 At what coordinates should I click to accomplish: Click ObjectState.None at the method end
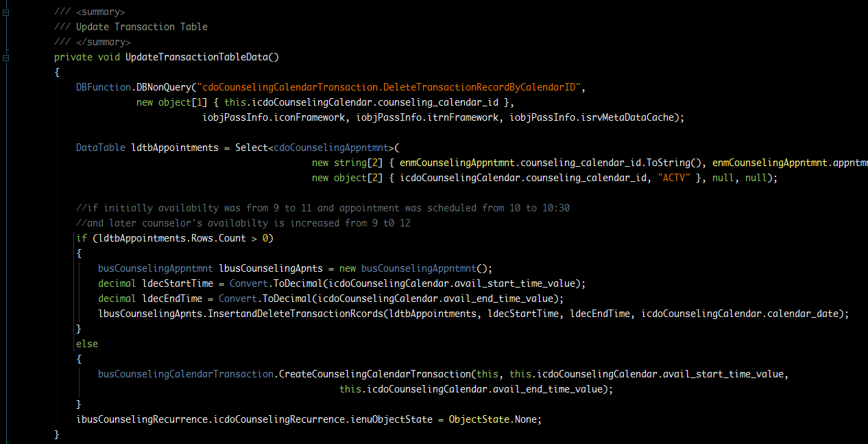click(x=495, y=419)
